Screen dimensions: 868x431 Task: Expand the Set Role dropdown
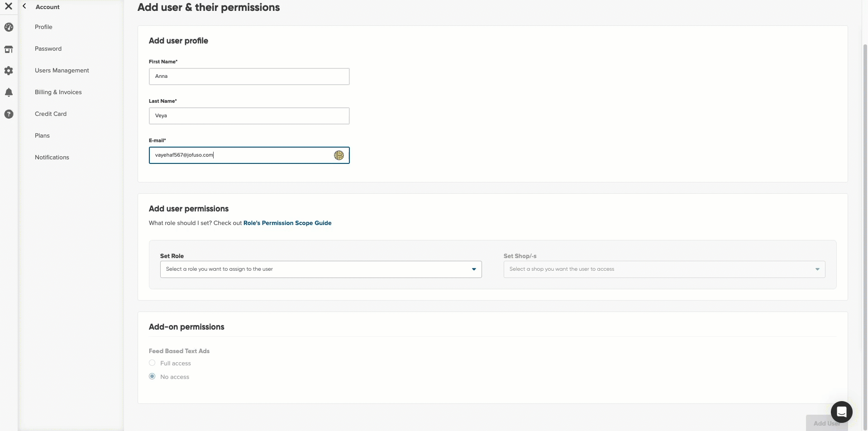[321, 269]
